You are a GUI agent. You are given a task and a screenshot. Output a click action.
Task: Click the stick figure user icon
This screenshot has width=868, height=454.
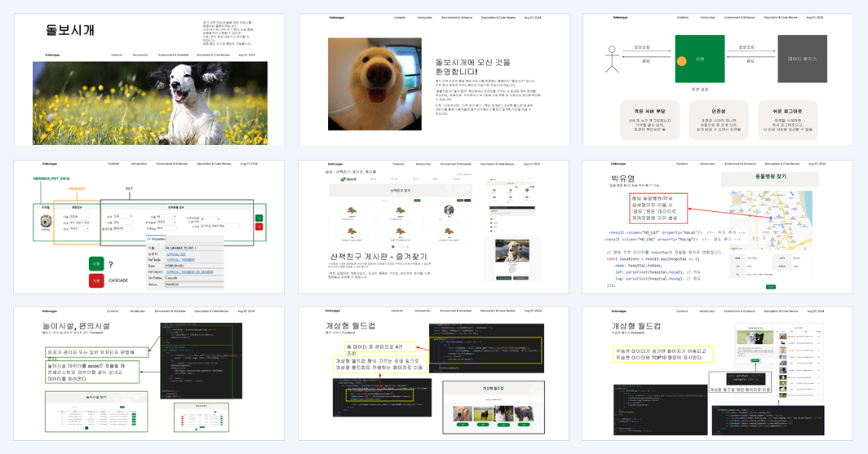(x=612, y=60)
